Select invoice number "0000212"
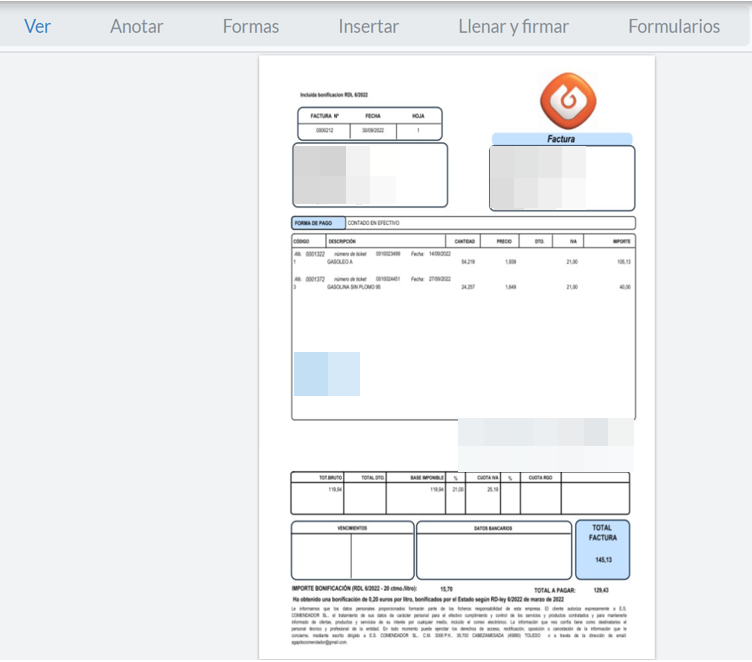The image size is (752, 662). coord(324,130)
